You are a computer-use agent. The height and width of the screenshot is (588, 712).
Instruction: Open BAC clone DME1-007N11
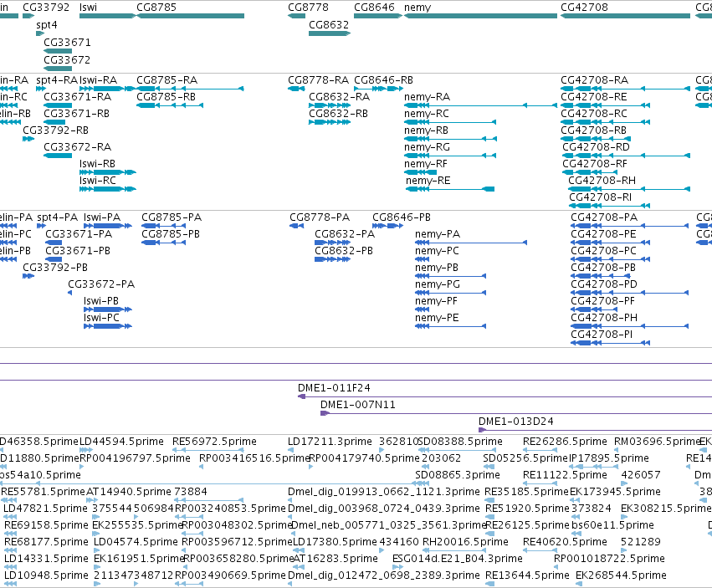point(516,413)
